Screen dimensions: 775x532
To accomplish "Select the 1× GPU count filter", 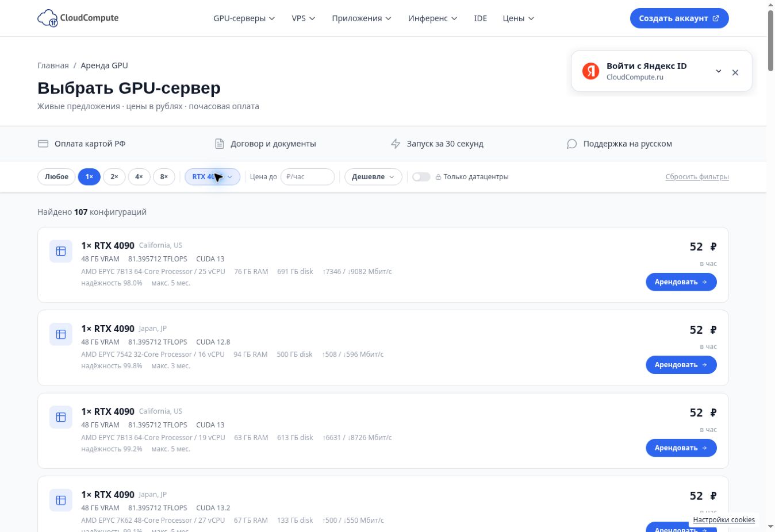I will coord(89,177).
